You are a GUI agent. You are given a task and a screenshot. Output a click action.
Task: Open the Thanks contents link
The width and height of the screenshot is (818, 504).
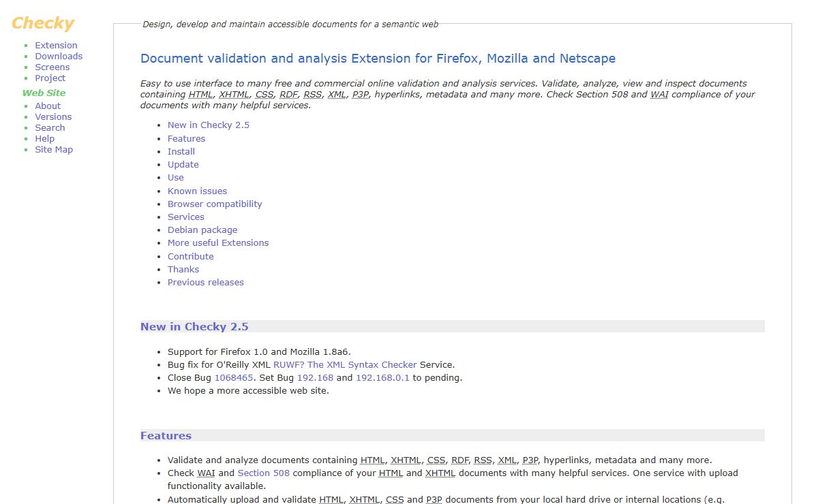(x=183, y=270)
